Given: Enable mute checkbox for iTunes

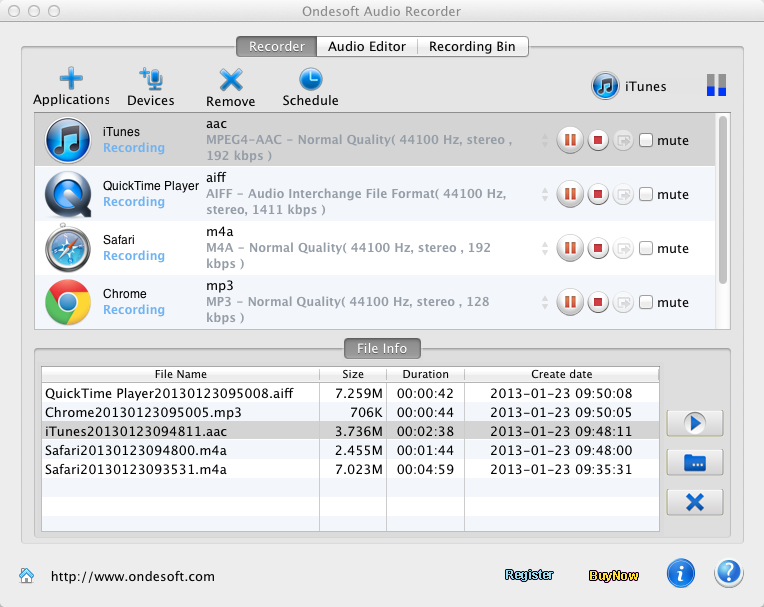Looking at the screenshot, I should tap(646, 140).
